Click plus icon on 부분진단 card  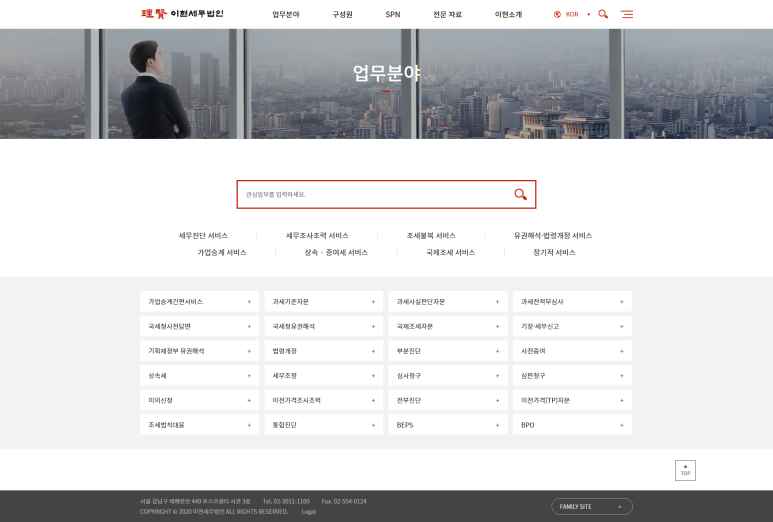point(497,351)
